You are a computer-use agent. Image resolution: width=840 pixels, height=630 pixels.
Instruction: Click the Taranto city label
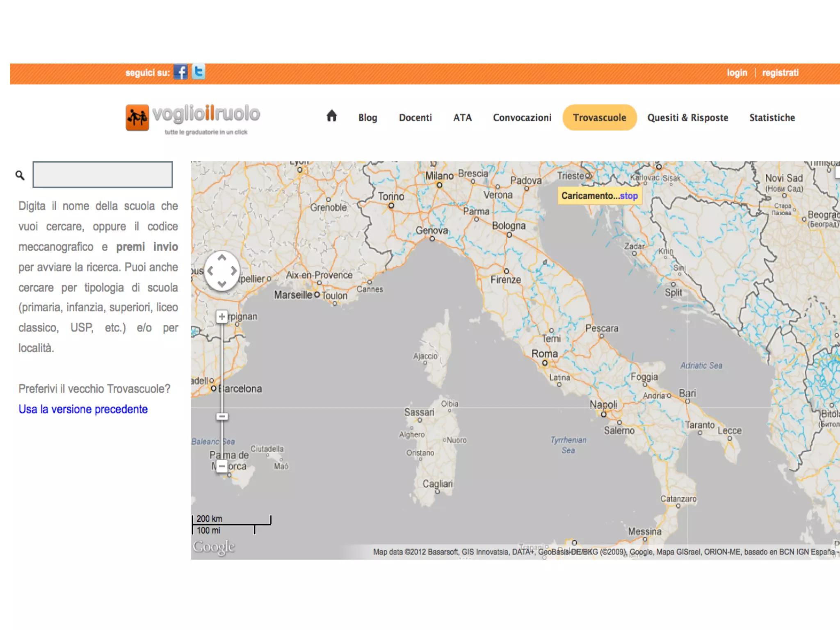[699, 425]
